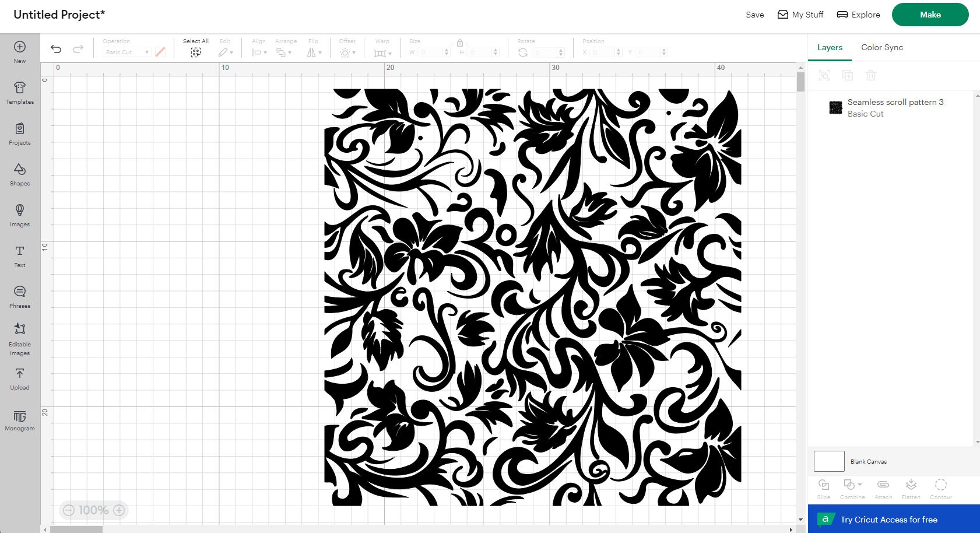Image resolution: width=980 pixels, height=533 pixels.
Task: Select the Shapes tool in the left sidebar
Action: [19, 173]
